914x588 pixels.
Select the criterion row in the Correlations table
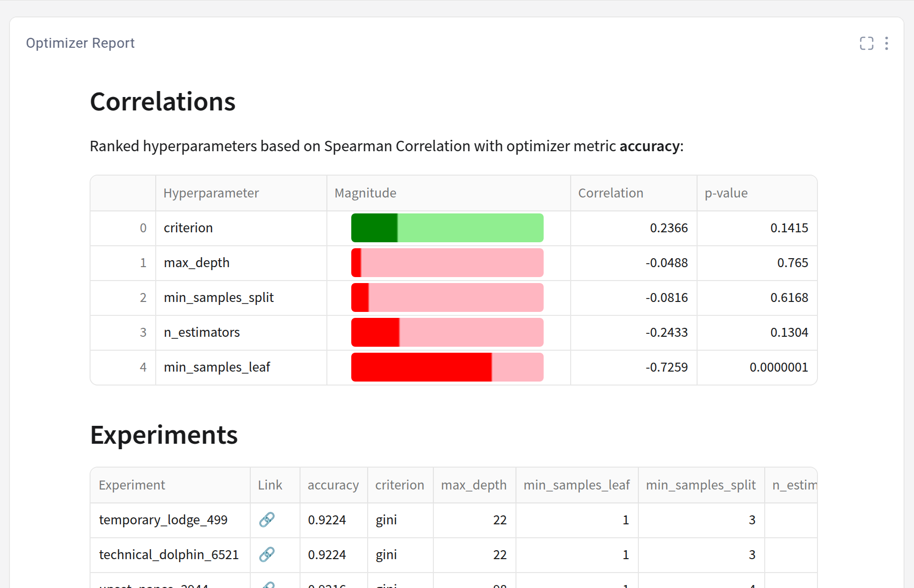click(x=188, y=228)
